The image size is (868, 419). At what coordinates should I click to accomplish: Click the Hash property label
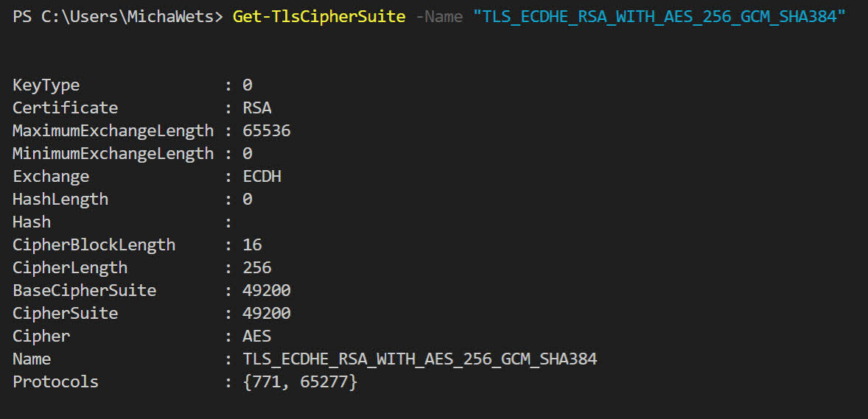pos(32,222)
